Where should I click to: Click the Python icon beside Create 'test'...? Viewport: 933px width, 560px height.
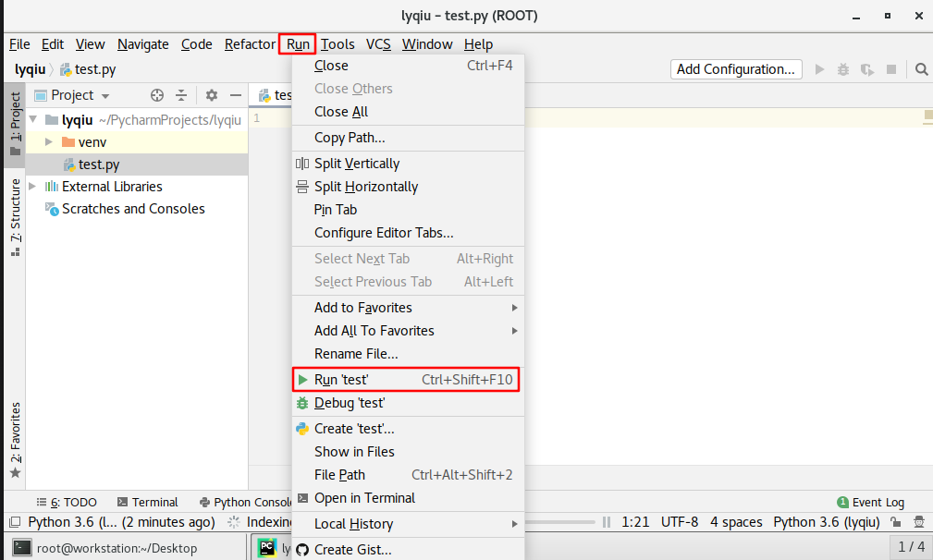(302, 429)
